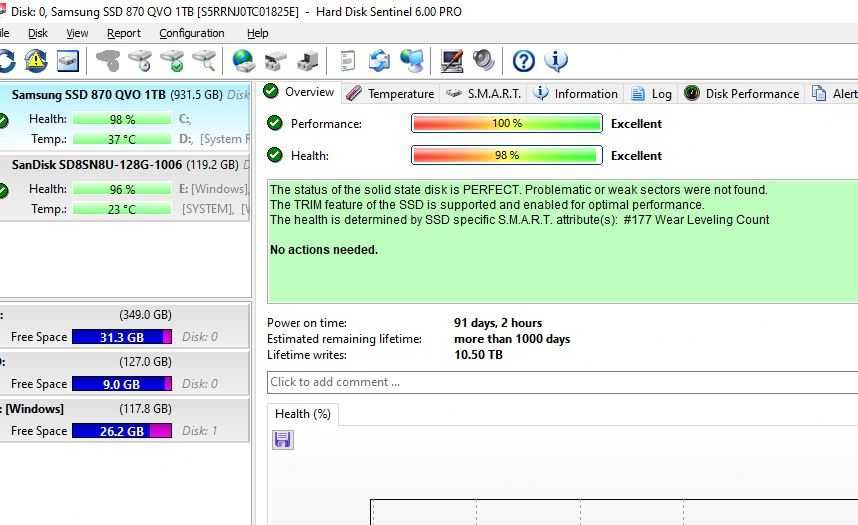
Task: Click the monitor with pencil configuration icon
Action: 451,61
